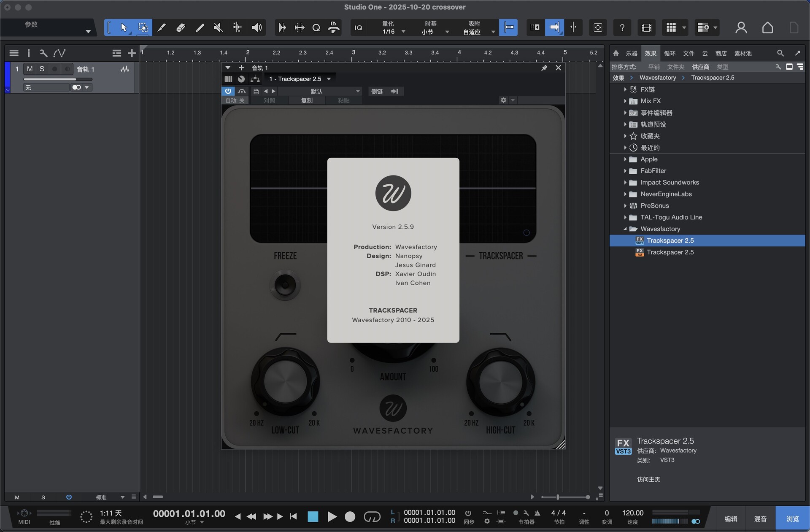The image size is (810, 532).
Task: Click the 访问主页 link
Action: pos(648,479)
